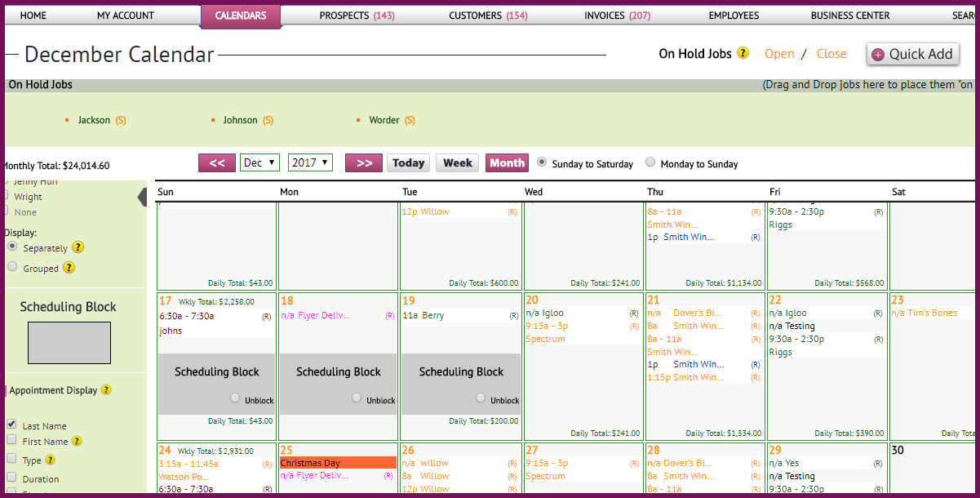
Task: Click the Quick Add button
Action: coord(913,55)
